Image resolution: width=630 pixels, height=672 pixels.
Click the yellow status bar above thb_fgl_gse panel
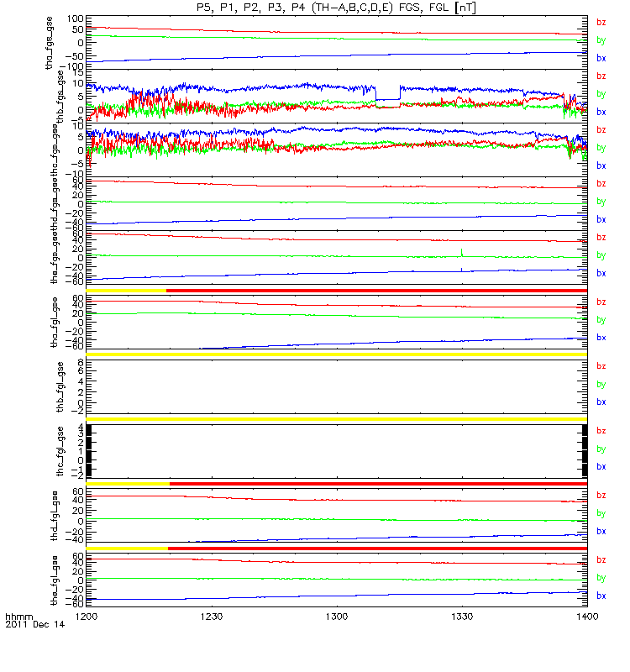(x=337, y=354)
